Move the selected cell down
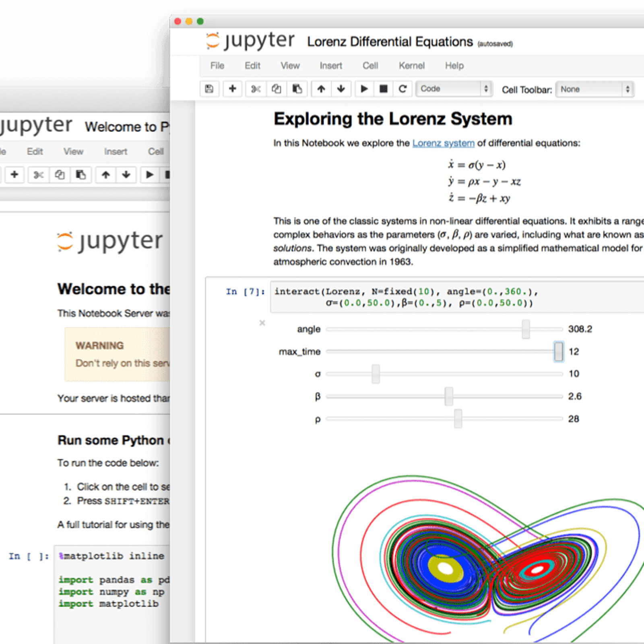Screen dimensions: 644x644 click(341, 89)
